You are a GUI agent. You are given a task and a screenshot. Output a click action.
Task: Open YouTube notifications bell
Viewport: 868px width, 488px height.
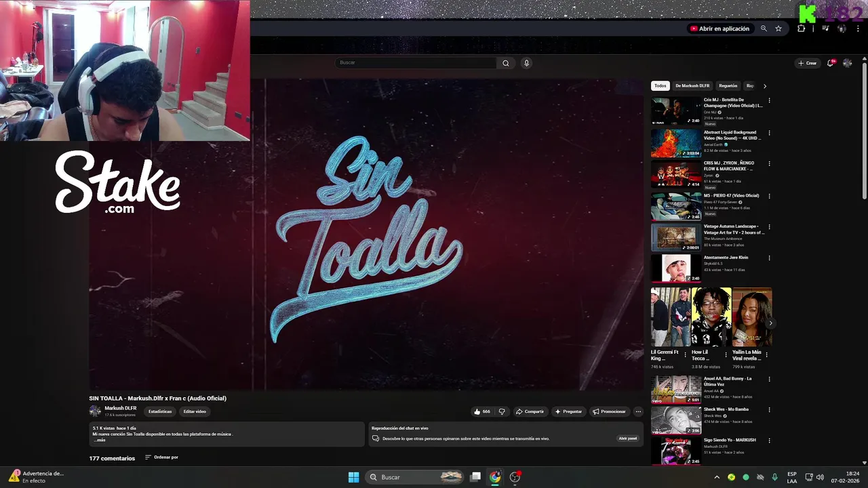pyautogui.click(x=830, y=63)
